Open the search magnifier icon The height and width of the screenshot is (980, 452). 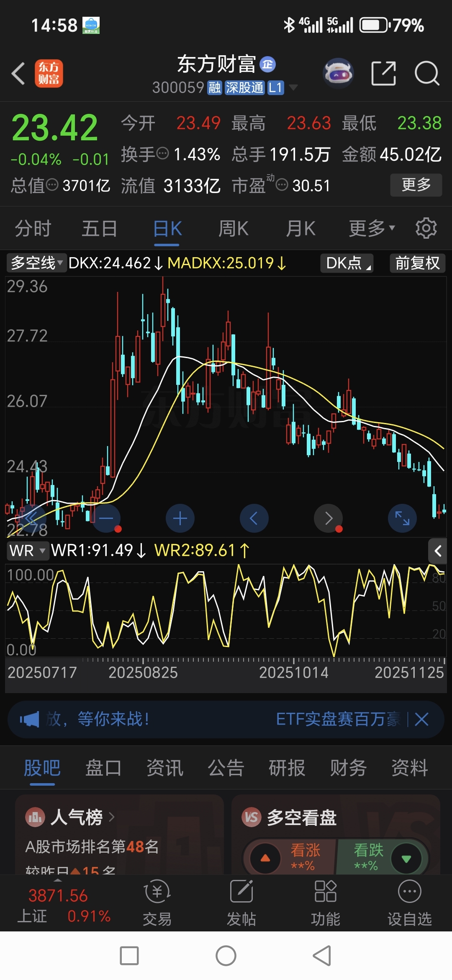[x=427, y=73]
